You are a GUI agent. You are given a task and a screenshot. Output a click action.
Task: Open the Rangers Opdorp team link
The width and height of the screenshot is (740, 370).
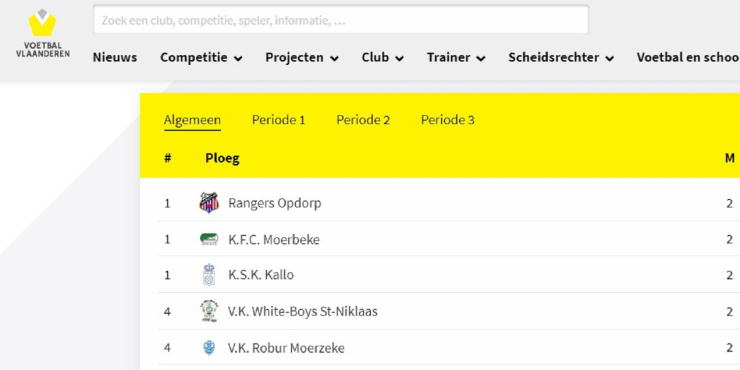tap(275, 203)
